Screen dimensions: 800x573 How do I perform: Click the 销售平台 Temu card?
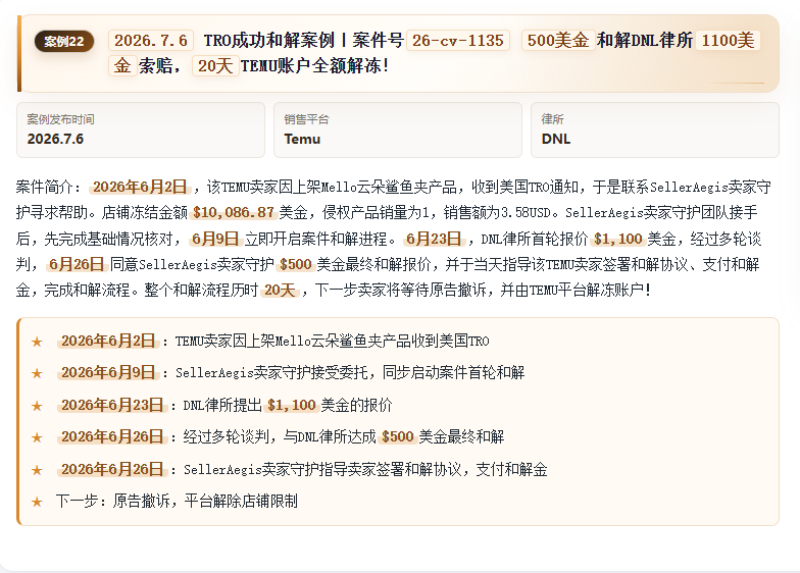point(397,130)
